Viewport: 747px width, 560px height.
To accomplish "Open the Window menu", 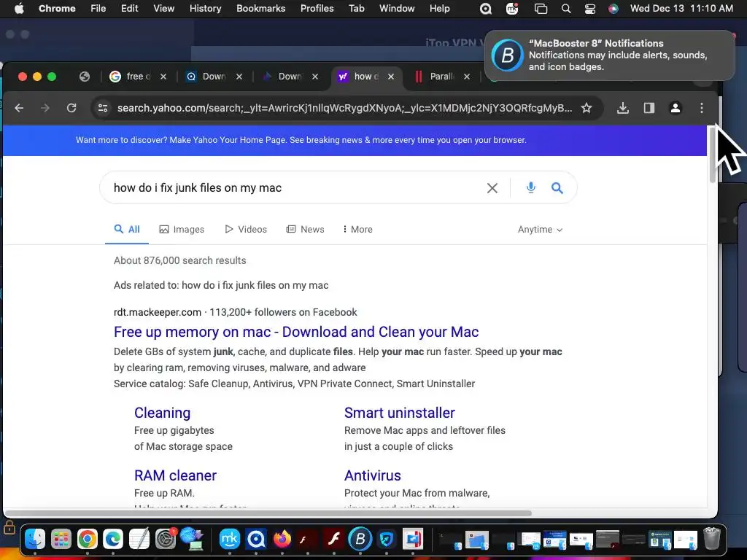I will click(397, 9).
